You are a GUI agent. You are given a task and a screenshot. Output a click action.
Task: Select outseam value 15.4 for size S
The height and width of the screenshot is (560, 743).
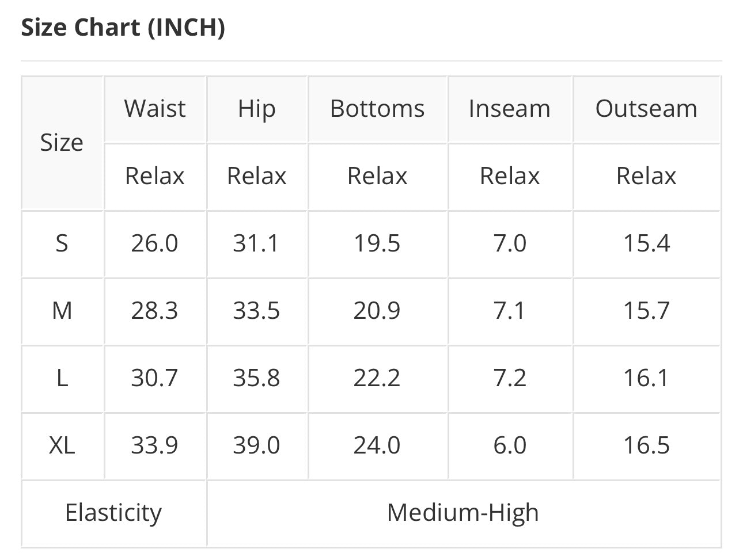646,243
